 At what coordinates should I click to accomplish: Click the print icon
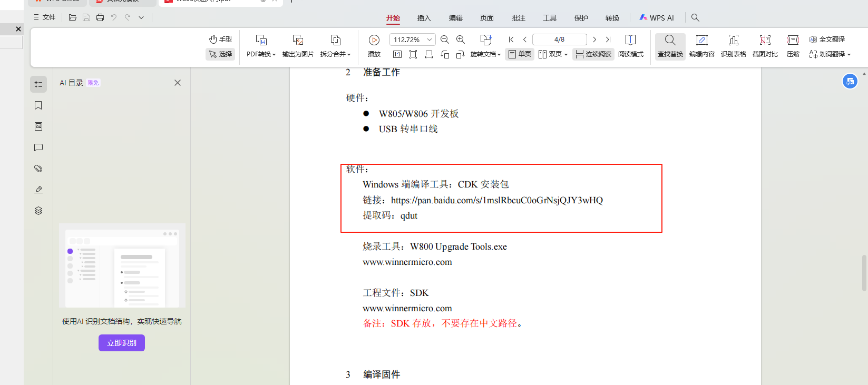(x=100, y=17)
